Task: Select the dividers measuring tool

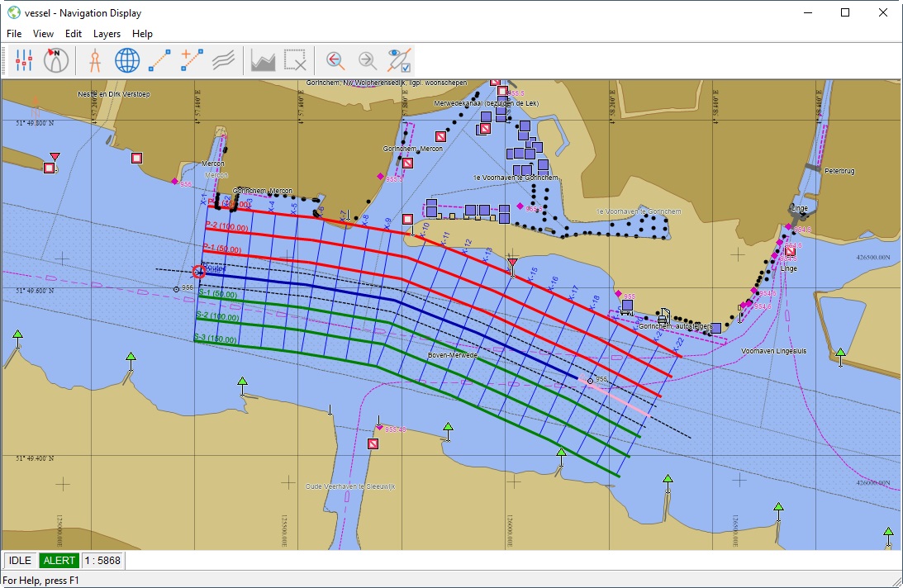Action: pos(95,60)
